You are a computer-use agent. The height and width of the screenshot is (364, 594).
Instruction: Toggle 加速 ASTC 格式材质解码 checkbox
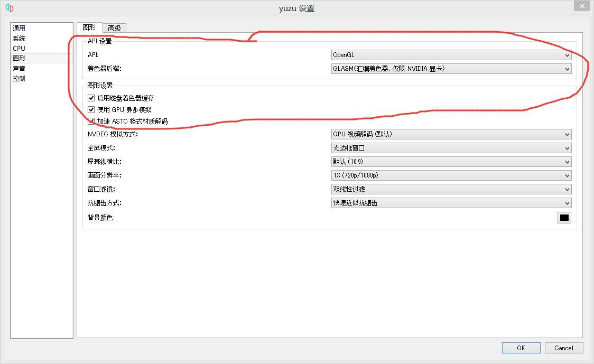(91, 122)
